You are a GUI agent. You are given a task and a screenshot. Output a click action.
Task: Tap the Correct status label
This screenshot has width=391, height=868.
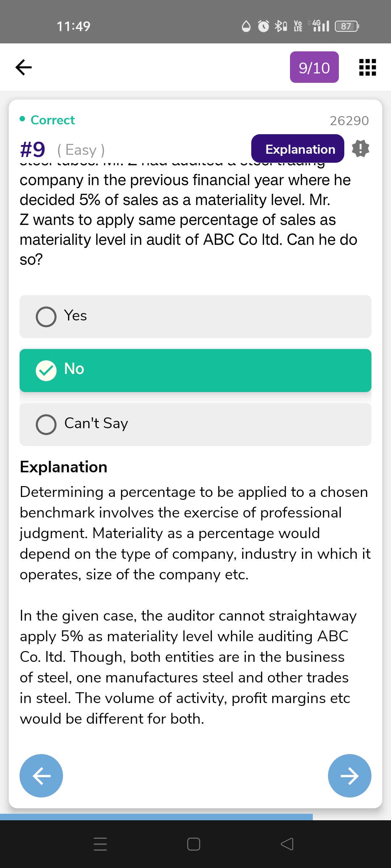point(52,120)
